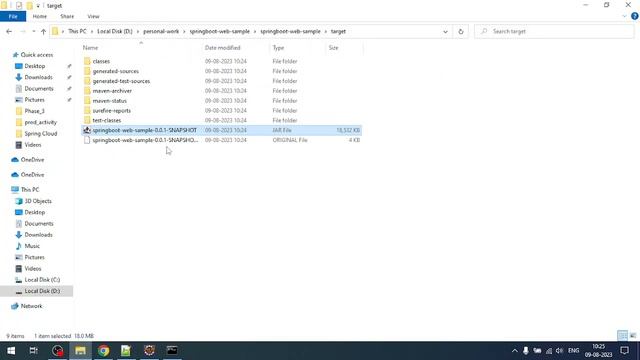Select the SNAPSHOT JAR file
Screen dimensions: 640x360
222,130
